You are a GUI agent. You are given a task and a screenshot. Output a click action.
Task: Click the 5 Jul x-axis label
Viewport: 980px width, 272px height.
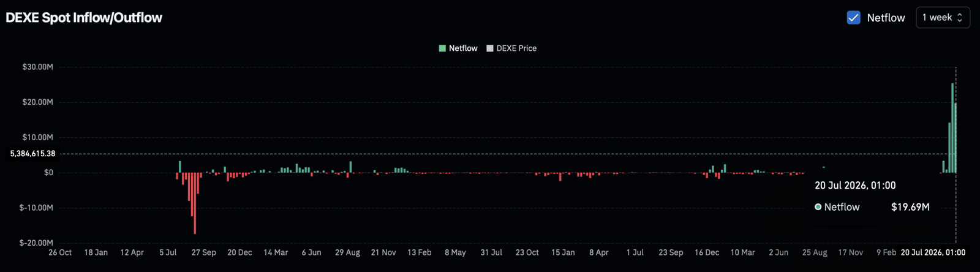click(168, 252)
